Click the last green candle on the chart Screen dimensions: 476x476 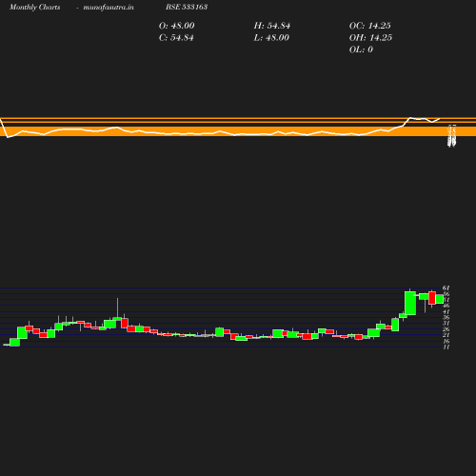click(x=440, y=299)
